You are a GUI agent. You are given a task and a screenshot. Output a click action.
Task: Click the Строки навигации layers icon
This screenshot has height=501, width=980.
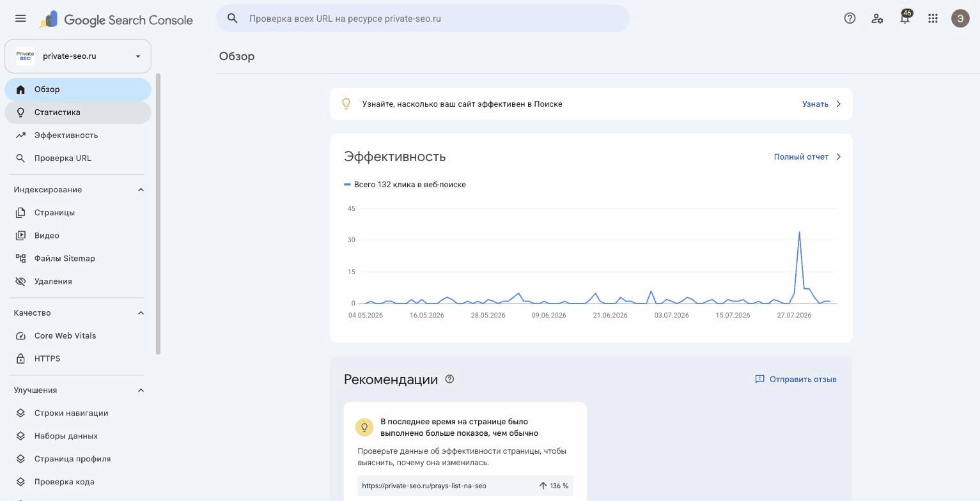coord(20,413)
